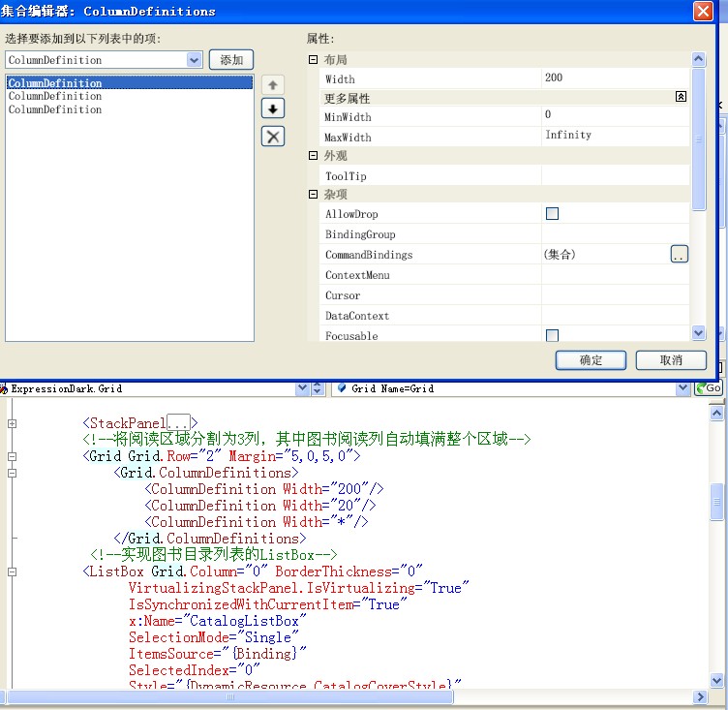The height and width of the screenshot is (710, 728).
Task: Click the collapsed StackPanel ellipsis box
Action: click(x=178, y=422)
